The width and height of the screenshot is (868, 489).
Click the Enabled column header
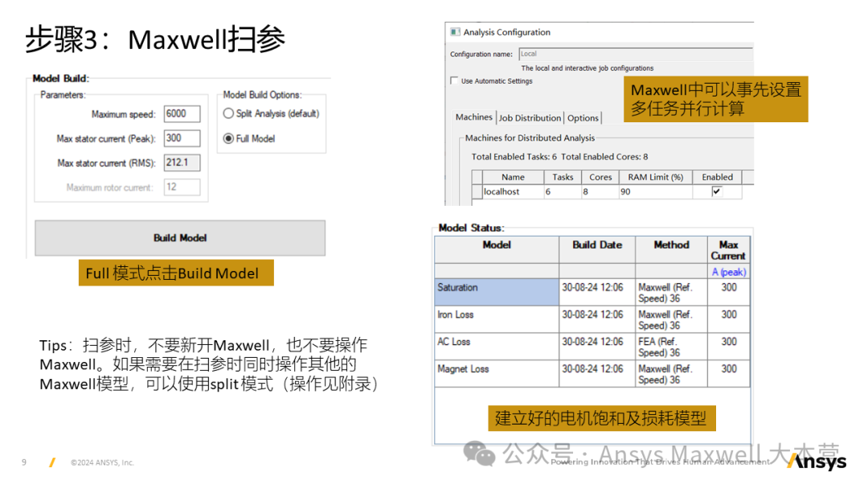pyautogui.click(x=718, y=177)
